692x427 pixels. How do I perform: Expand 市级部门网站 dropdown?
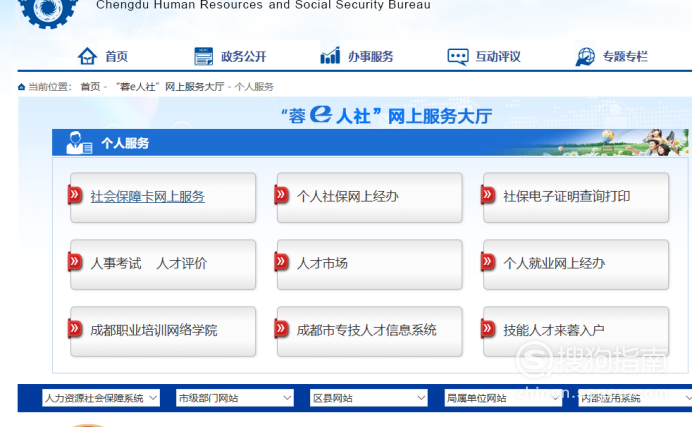[235, 398]
